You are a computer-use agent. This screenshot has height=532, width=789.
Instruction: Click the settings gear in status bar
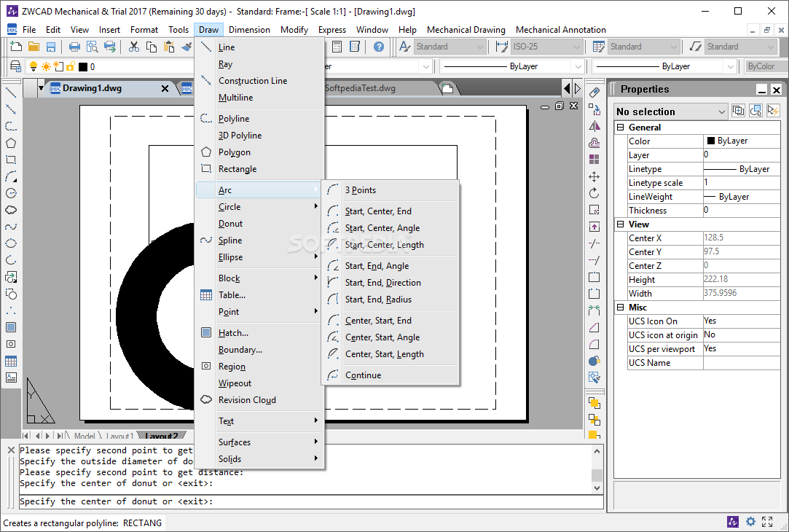tap(750, 522)
